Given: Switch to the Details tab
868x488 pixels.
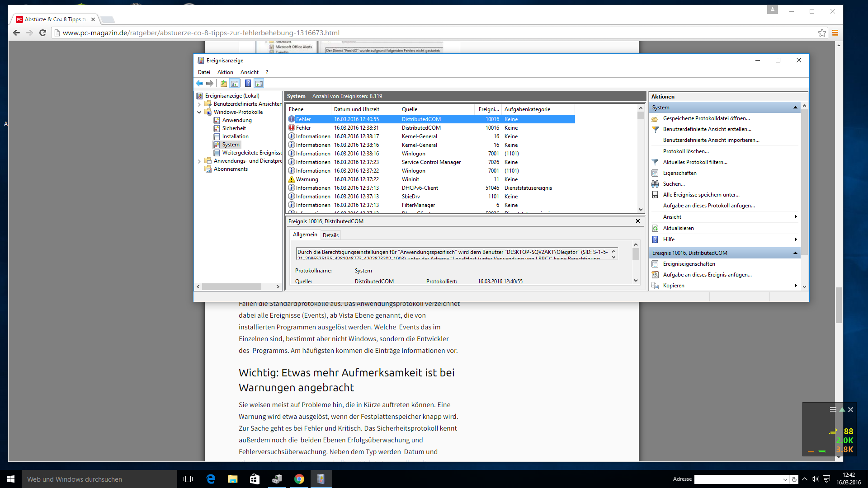Looking at the screenshot, I should point(330,235).
